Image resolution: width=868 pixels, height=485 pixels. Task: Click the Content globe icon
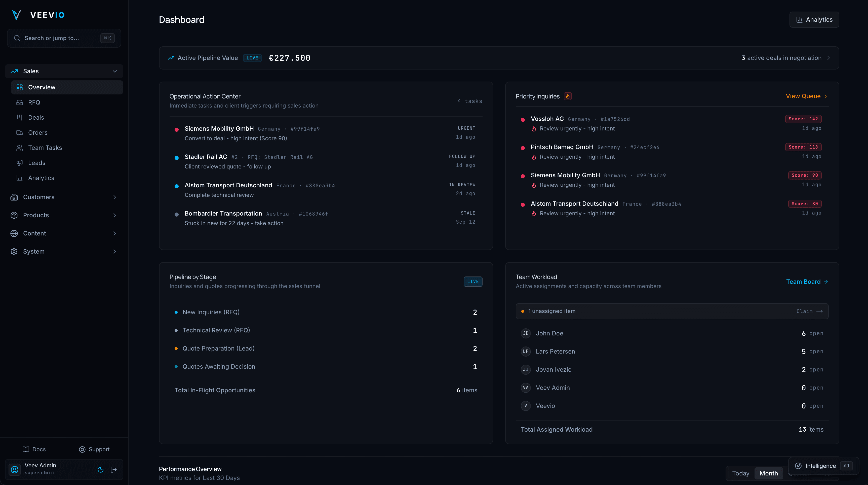14,233
